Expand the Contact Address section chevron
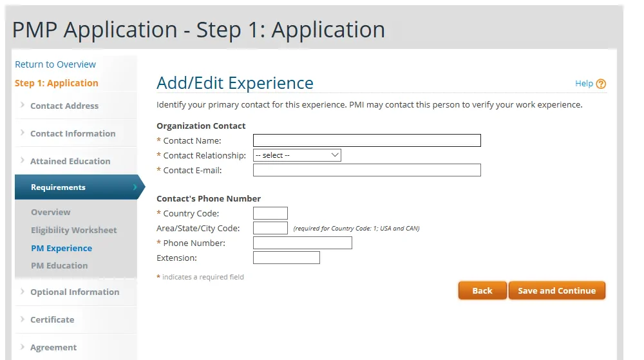The image size is (644, 360). pyautogui.click(x=23, y=106)
